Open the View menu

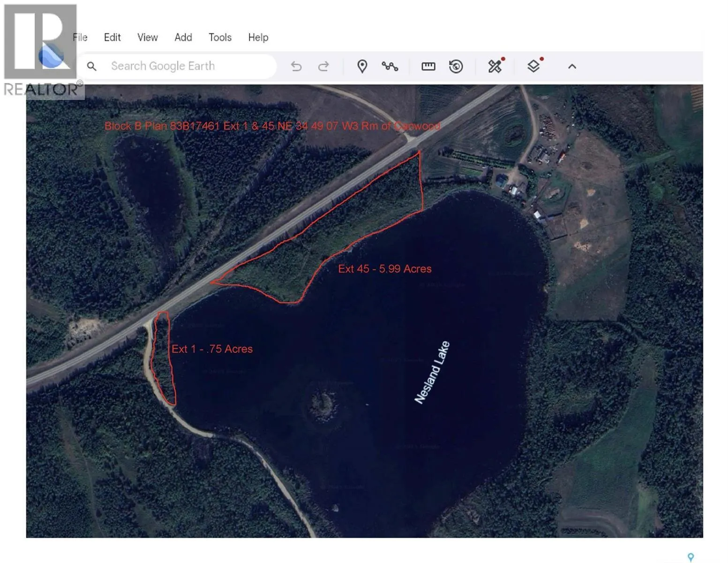click(147, 38)
